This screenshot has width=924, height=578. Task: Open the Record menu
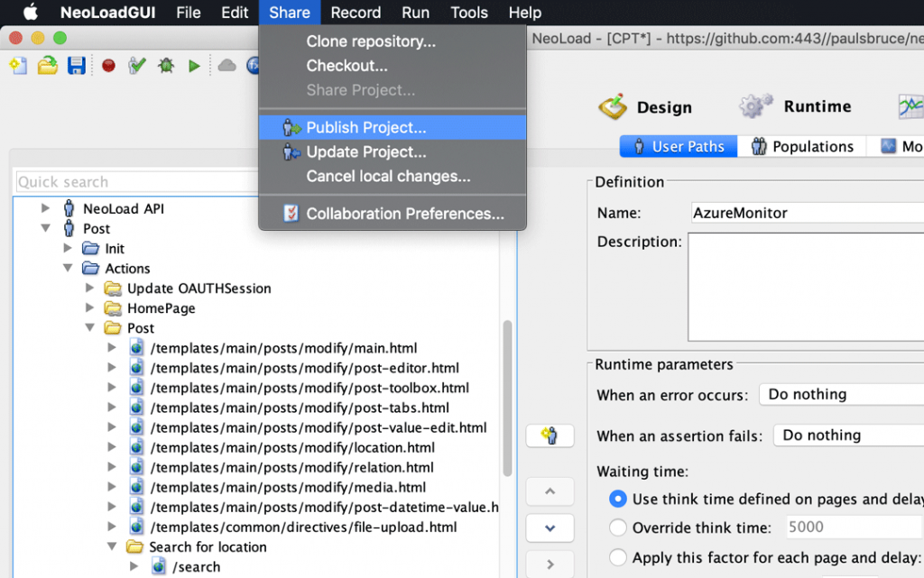pos(356,13)
